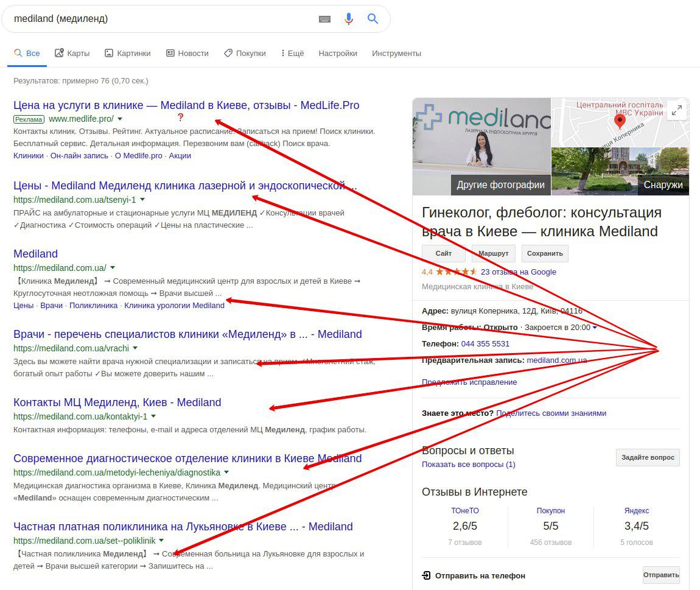This screenshot has height=590, width=700.
Task: Click the blue search magnifier button
Action: click(373, 19)
